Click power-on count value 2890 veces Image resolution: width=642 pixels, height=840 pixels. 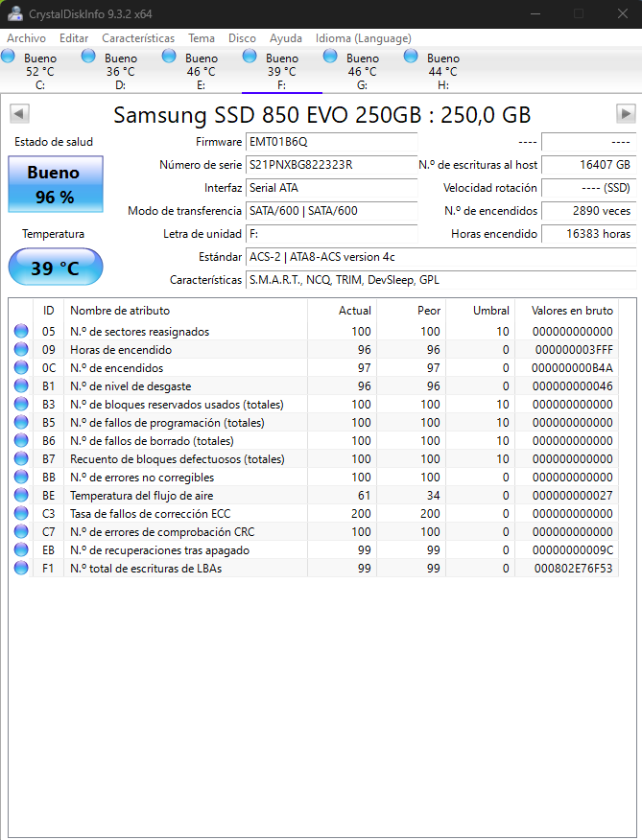588,211
